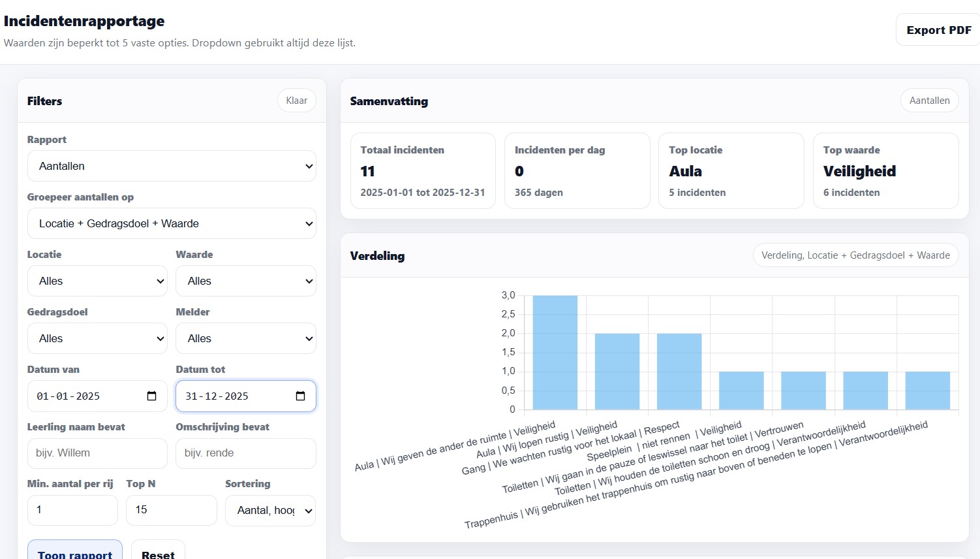Click the Klaar status badge in Filters
The height and width of the screenshot is (559, 980).
[296, 101]
